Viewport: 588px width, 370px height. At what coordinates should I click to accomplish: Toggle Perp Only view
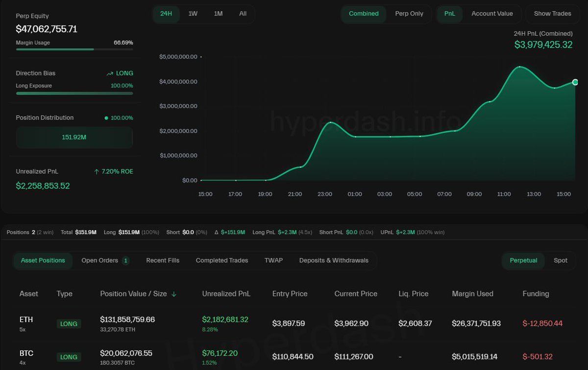409,14
